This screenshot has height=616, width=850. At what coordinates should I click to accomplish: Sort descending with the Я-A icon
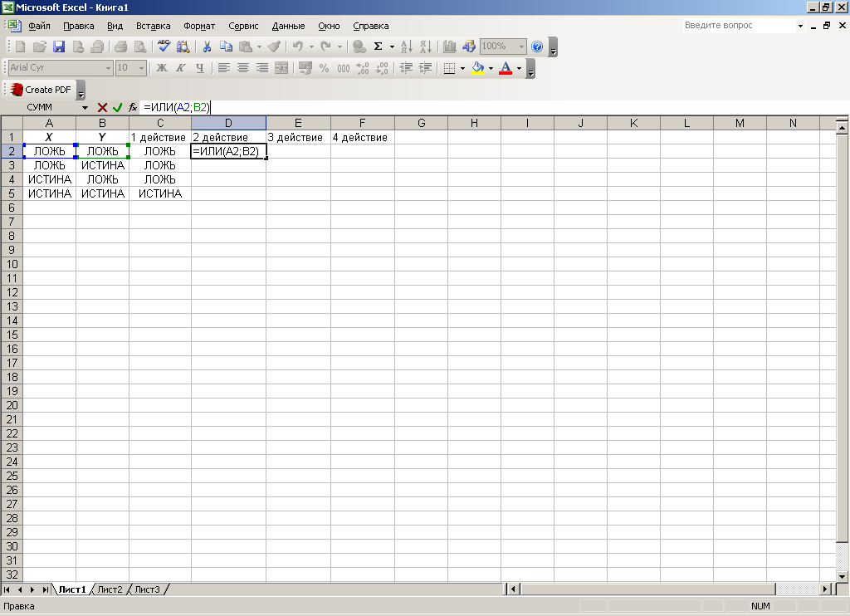click(426, 46)
